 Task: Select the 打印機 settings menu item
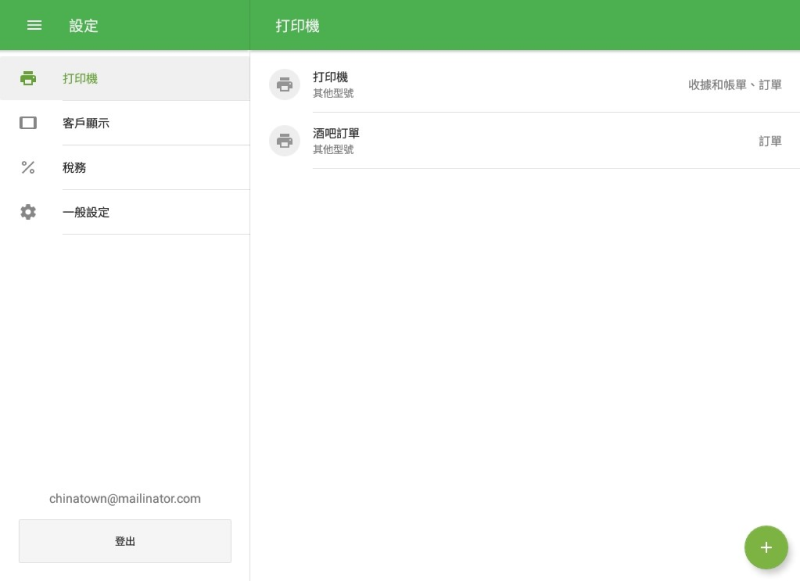80,78
